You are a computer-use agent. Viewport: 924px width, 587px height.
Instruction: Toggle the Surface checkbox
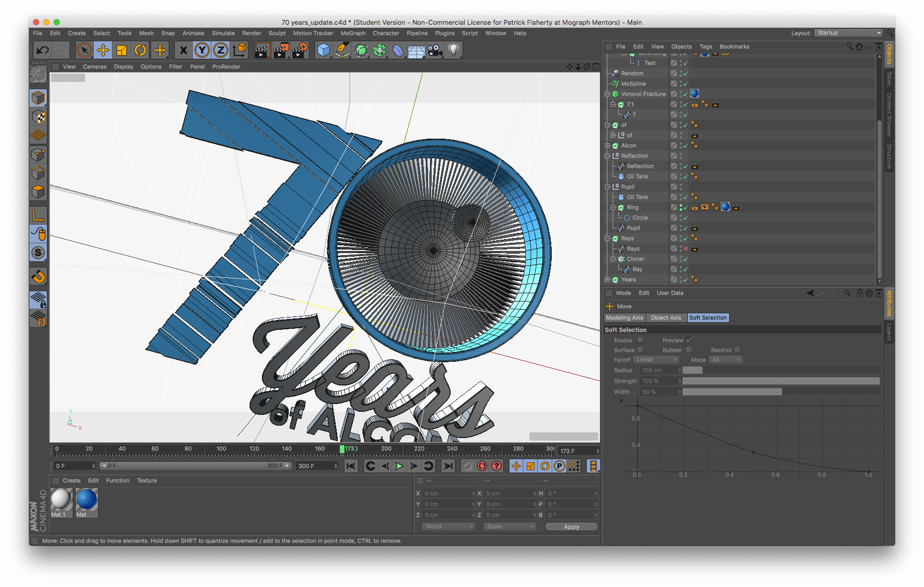click(x=640, y=350)
